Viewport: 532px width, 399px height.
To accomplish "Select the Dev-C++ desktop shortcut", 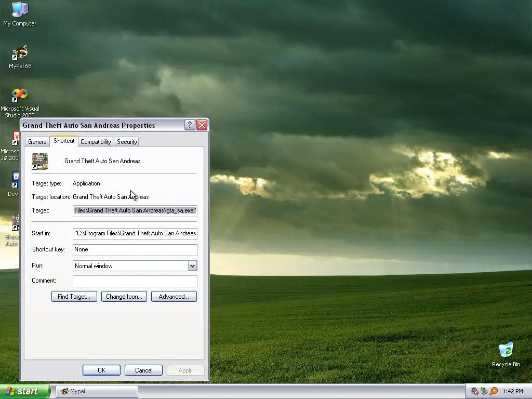I will tap(14, 184).
